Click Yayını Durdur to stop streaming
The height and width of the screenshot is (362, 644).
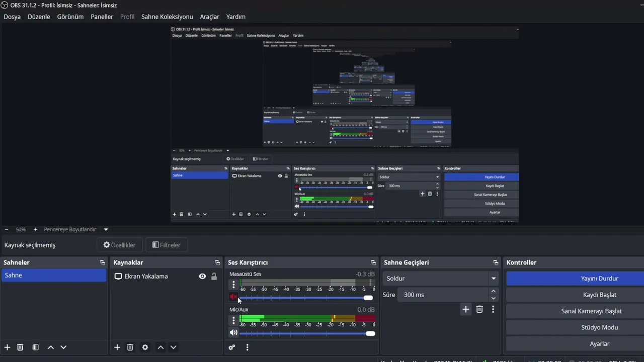[576, 279]
